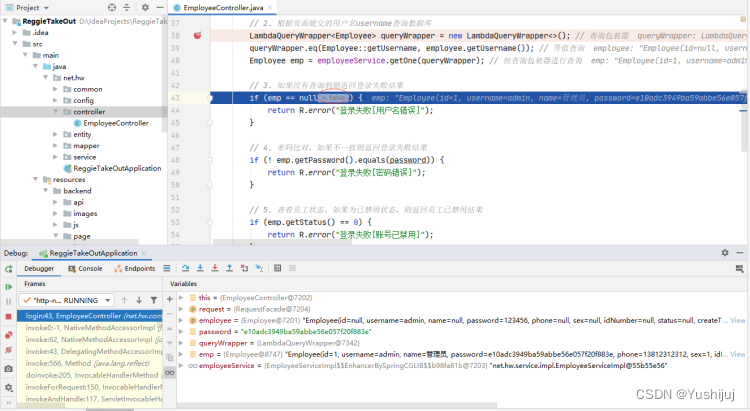
Task: Click the red Force Step Into icon
Action: 215,268
